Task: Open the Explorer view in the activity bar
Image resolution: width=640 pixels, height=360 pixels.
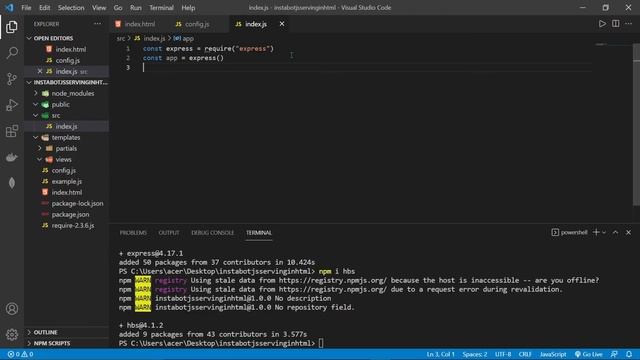Action: click(12, 27)
